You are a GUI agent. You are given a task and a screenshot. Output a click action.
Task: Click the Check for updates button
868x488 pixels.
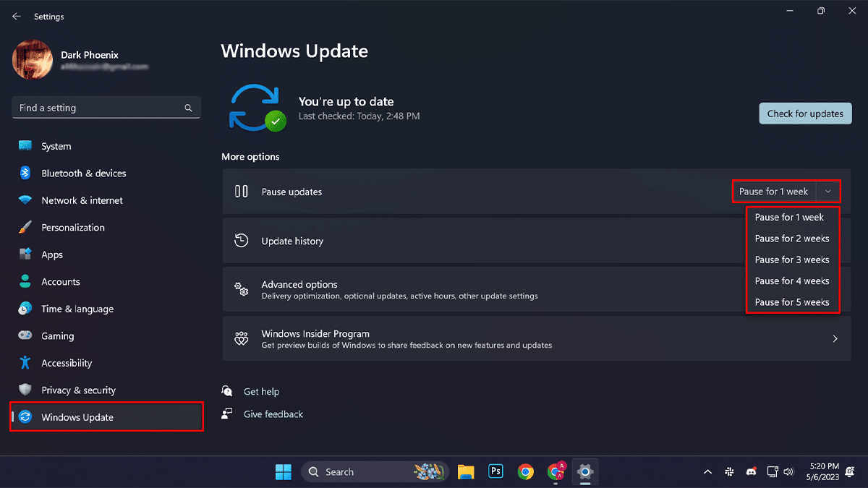click(805, 114)
